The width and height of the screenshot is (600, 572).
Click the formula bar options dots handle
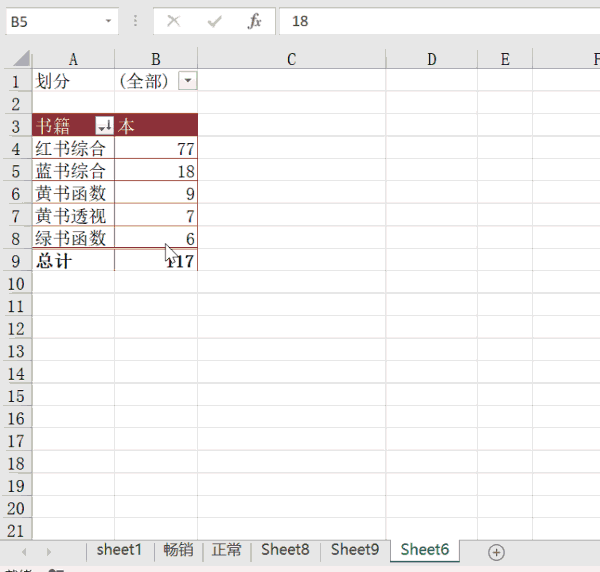pyautogui.click(x=135, y=21)
